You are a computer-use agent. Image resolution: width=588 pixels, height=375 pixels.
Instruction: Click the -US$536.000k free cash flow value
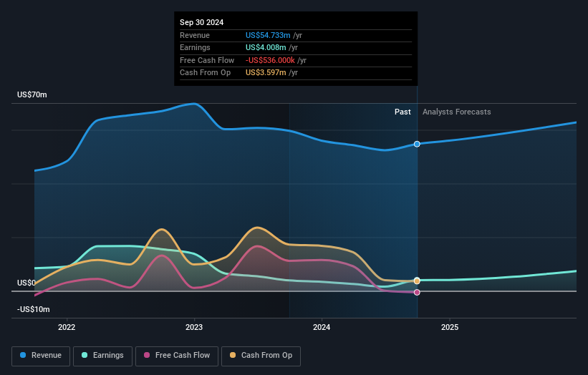coord(270,60)
